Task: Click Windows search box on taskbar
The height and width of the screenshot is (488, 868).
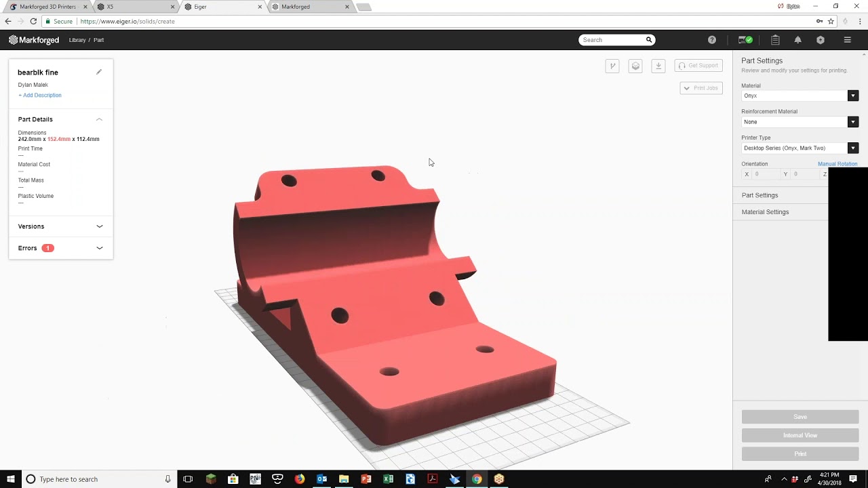Action: (x=98, y=479)
